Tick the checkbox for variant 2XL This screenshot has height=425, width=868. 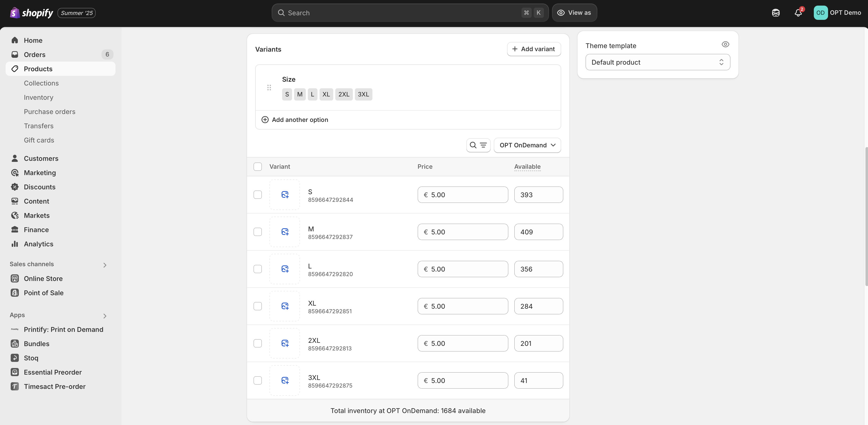[x=257, y=344]
